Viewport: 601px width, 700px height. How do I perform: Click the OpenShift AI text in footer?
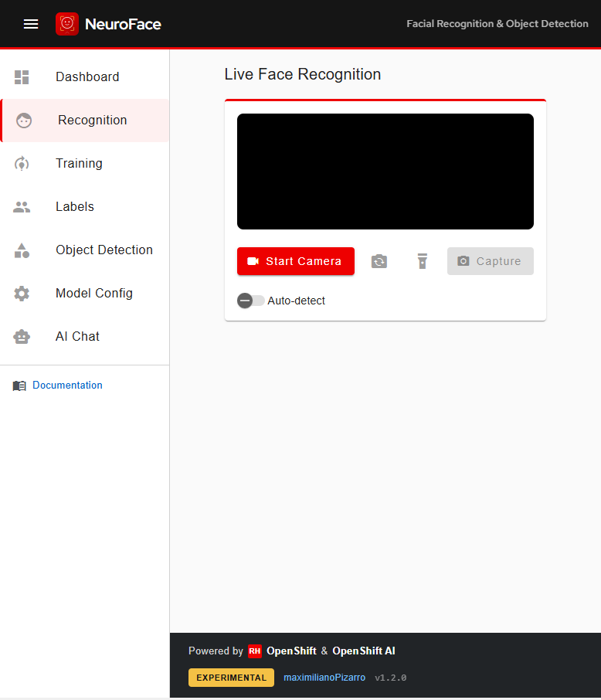363,651
